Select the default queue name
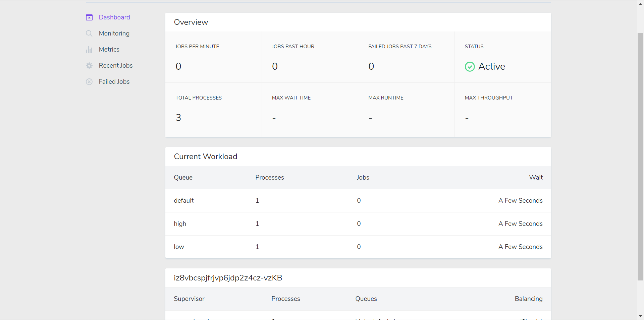The image size is (644, 320). (184, 201)
